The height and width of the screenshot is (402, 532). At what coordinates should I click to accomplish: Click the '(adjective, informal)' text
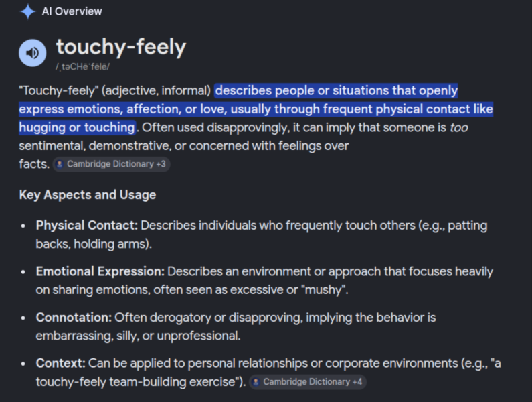(x=157, y=90)
